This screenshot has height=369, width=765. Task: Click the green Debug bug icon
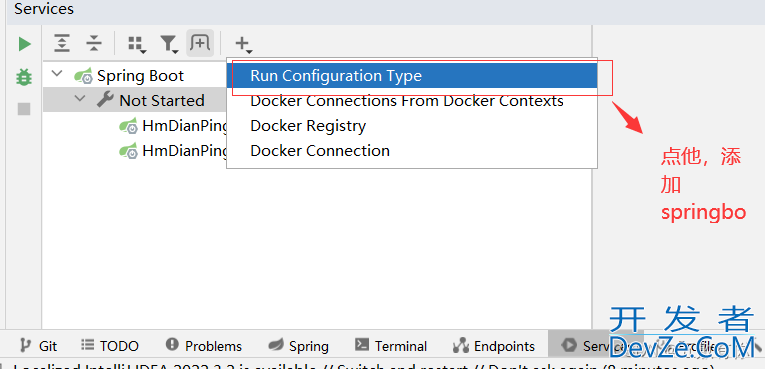click(x=24, y=77)
